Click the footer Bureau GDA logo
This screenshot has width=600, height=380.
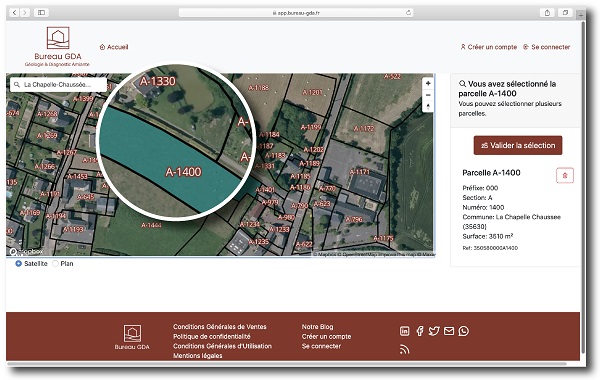click(x=132, y=337)
